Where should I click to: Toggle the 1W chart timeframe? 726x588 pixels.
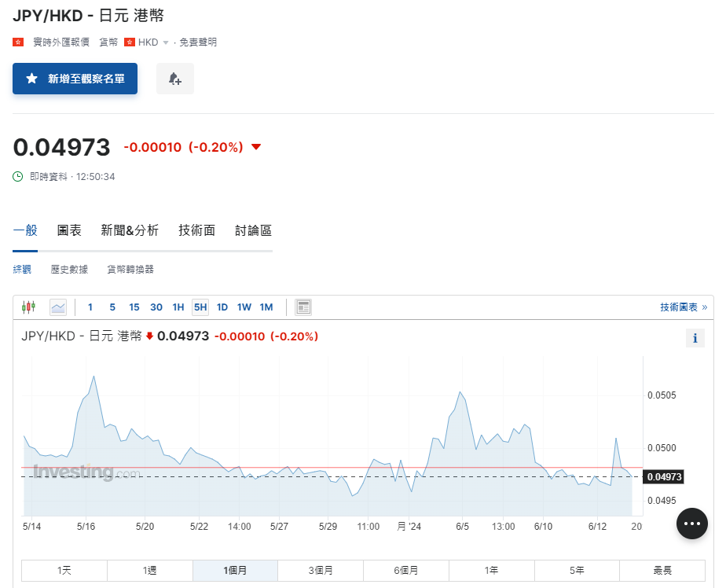click(244, 307)
